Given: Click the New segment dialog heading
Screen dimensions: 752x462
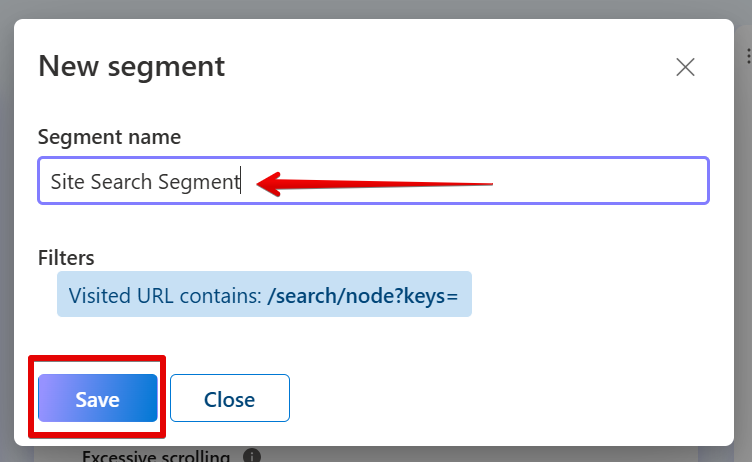Looking at the screenshot, I should 131,66.
